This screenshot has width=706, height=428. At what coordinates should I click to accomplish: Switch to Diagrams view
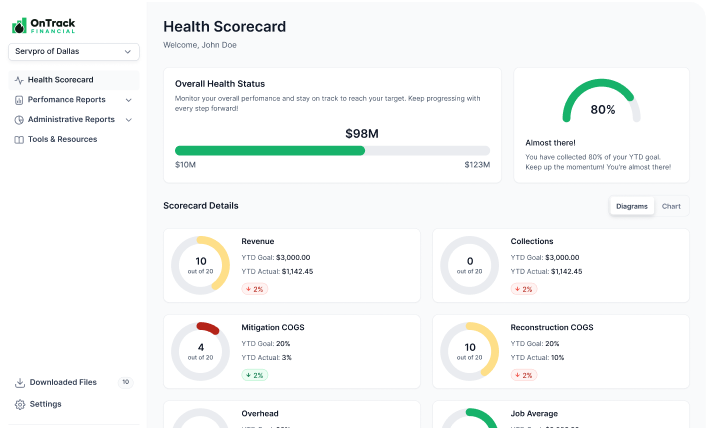click(x=631, y=206)
